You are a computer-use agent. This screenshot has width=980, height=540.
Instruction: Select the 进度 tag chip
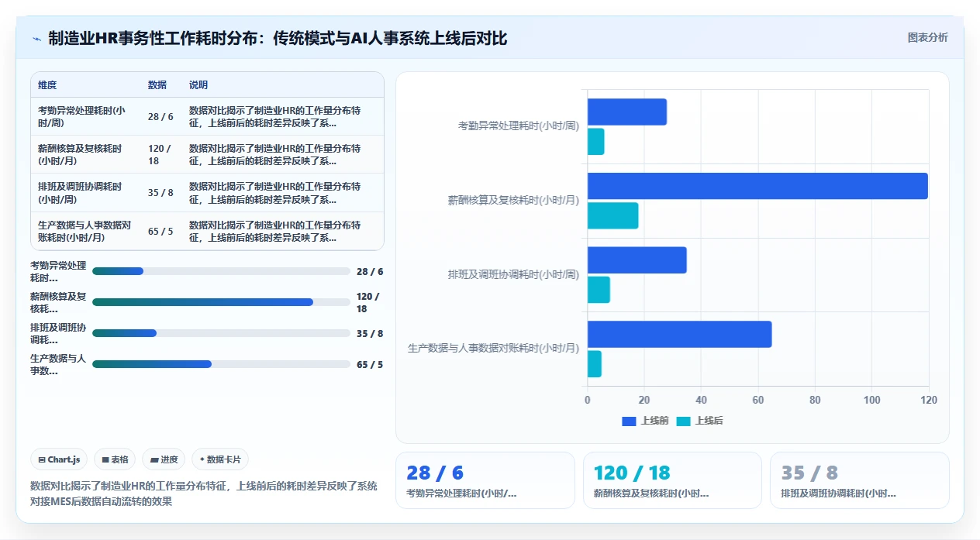[x=164, y=459]
